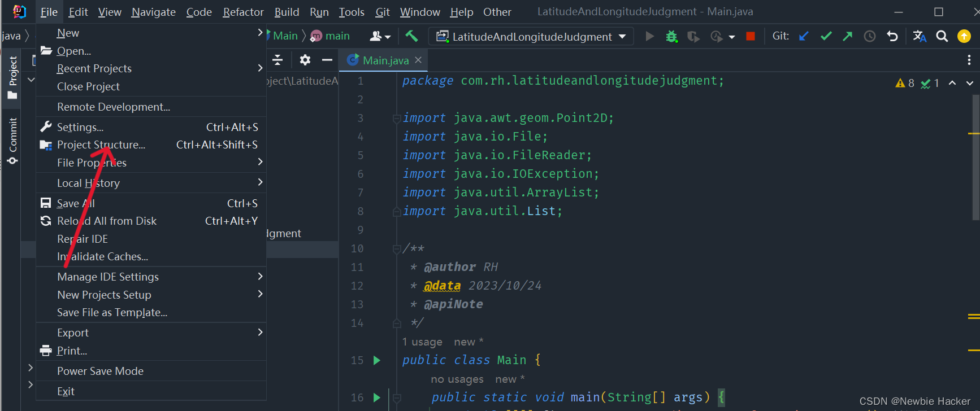Select Reload All from Disk
The width and height of the screenshot is (980, 411).
[x=151, y=221]
